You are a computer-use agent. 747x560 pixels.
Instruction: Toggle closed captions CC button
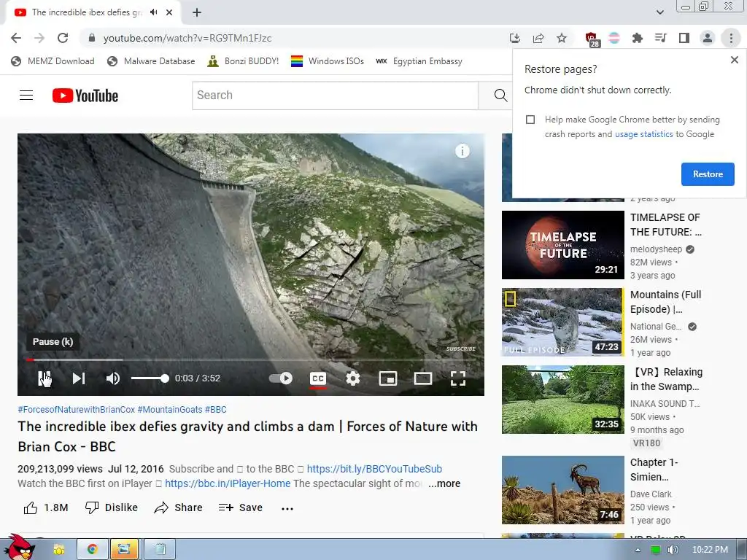pyautogui.click(x=318, y=378)
